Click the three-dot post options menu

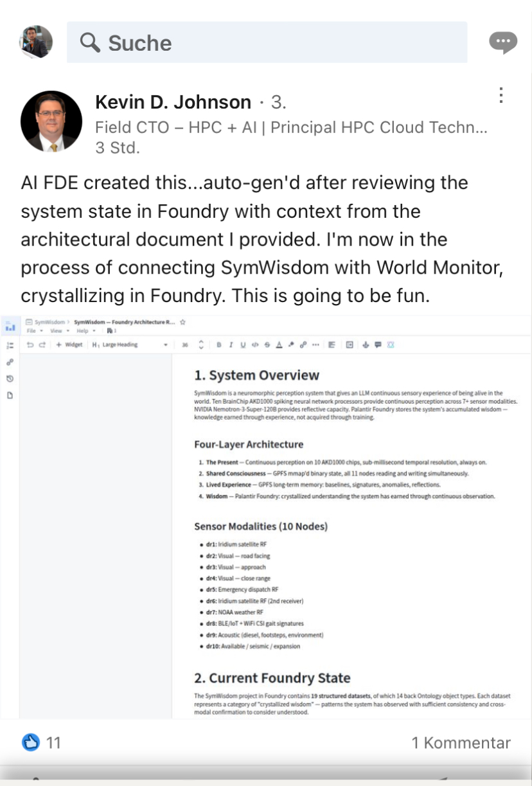[501, 96]
